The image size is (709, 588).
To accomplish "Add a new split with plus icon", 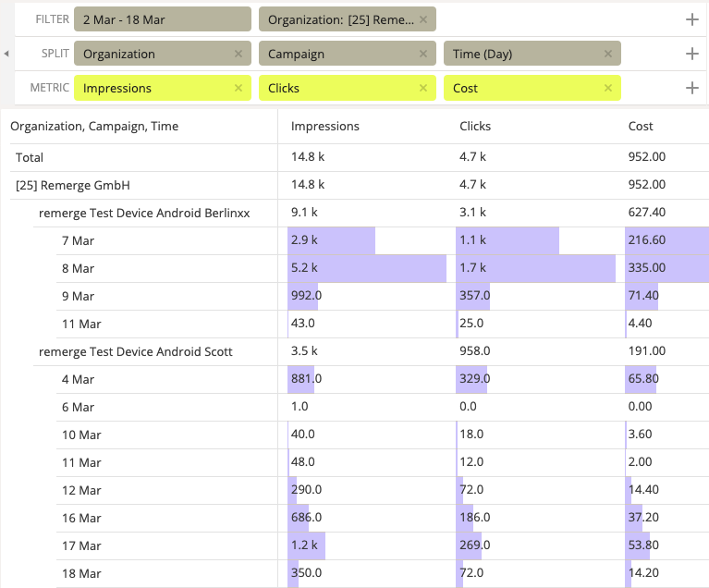I will 691,54.
